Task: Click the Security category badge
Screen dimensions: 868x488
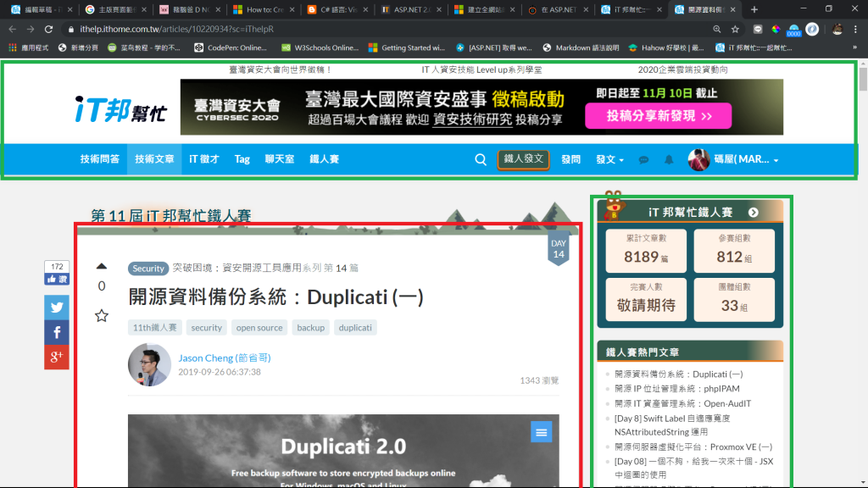Action: pos(148,269)
